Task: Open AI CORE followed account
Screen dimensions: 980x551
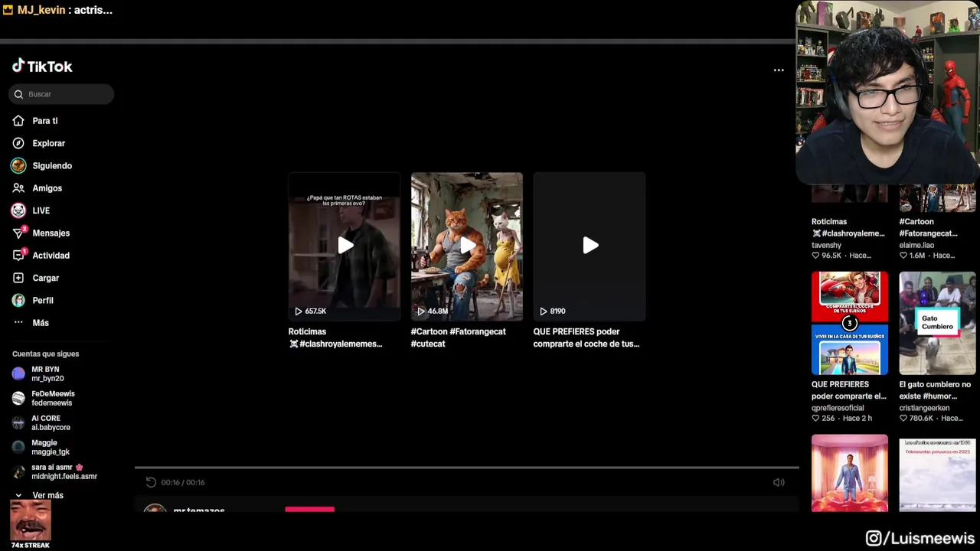Action: coord(51,422)
